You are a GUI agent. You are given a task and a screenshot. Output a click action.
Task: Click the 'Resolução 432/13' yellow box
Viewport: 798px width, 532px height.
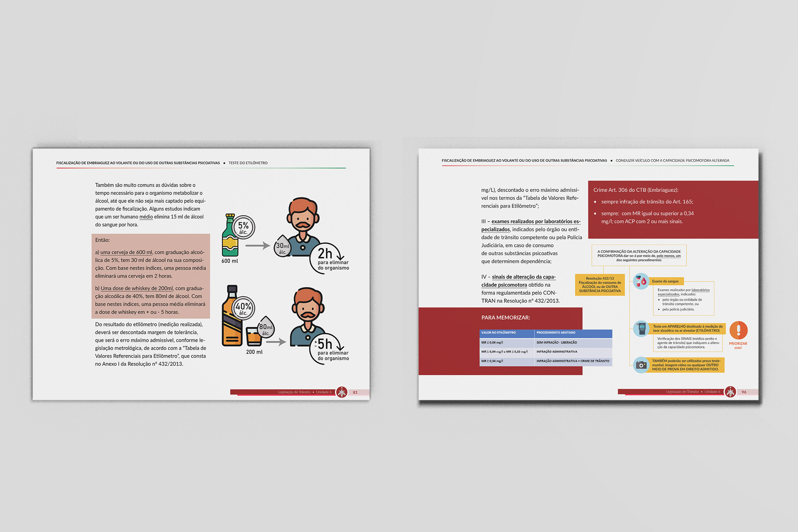pos(600,285)
